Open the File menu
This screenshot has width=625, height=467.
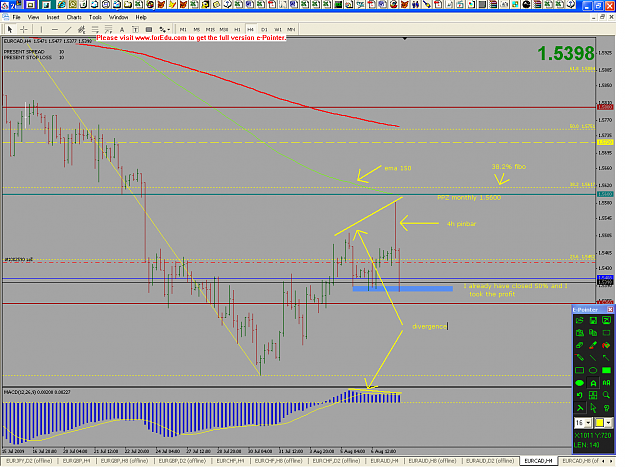pyautogui.click(x=16, y=18)
